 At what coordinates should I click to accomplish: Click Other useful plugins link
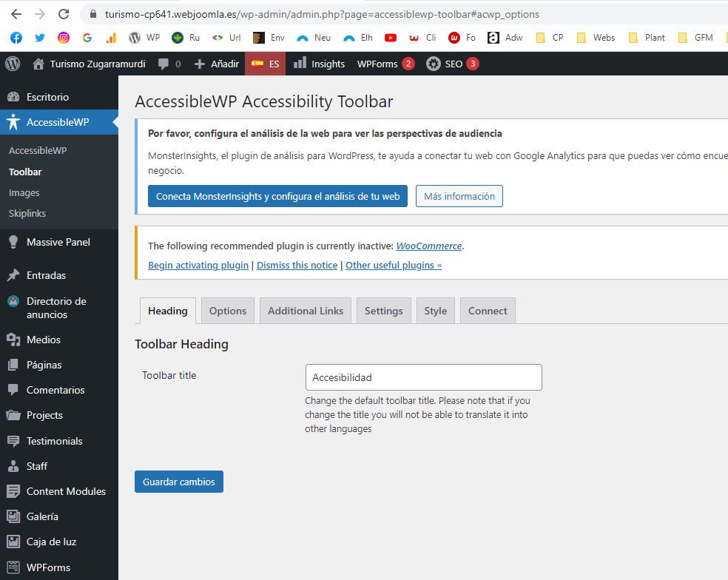[x=394, y=265]
